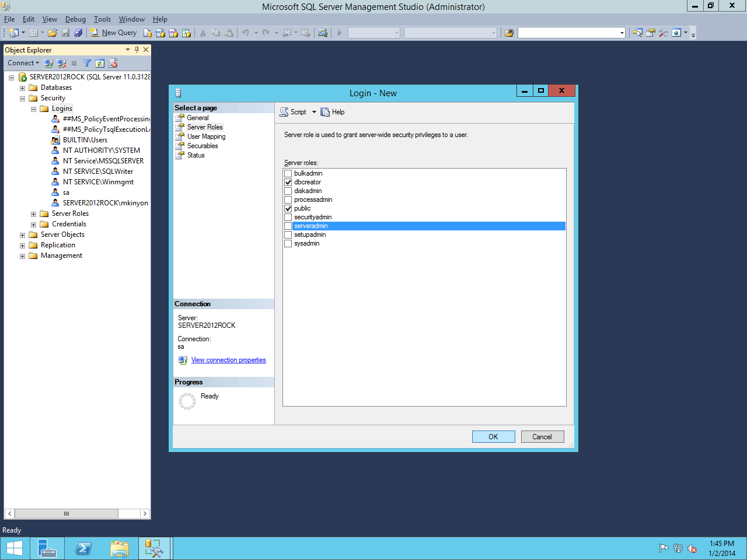Check the securityadmin server role
747x560 pixels.
pyautogui.click(x=288, y=217)
